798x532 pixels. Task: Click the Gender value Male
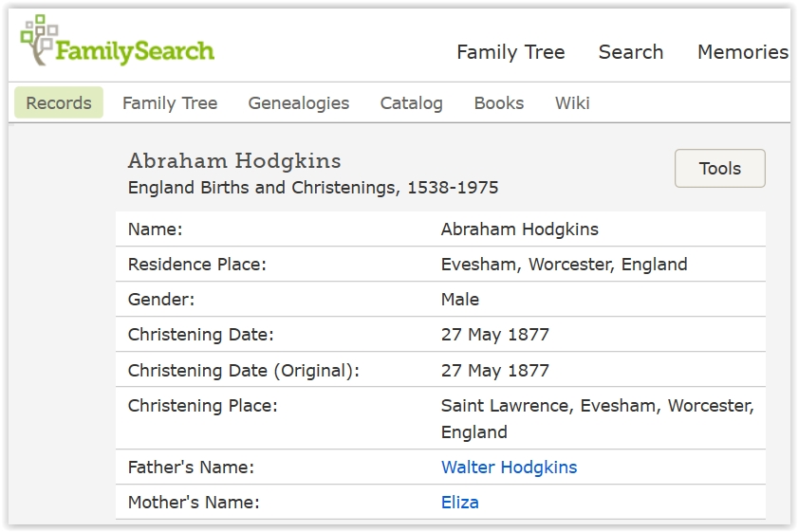click(460, 300)
